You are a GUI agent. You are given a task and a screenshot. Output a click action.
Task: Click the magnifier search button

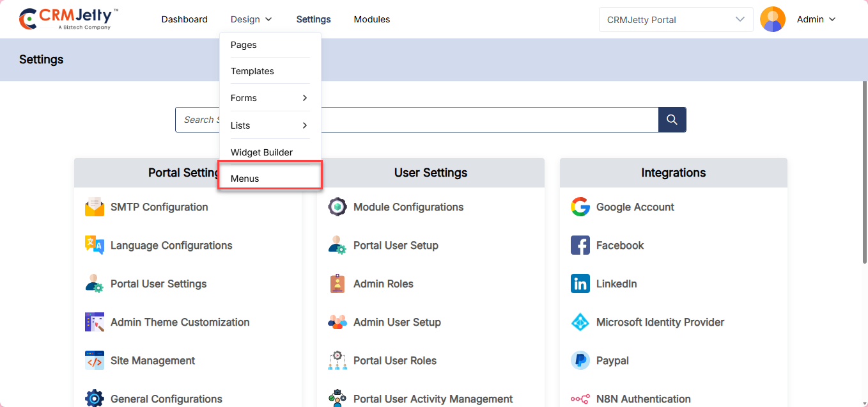[672, 120]
